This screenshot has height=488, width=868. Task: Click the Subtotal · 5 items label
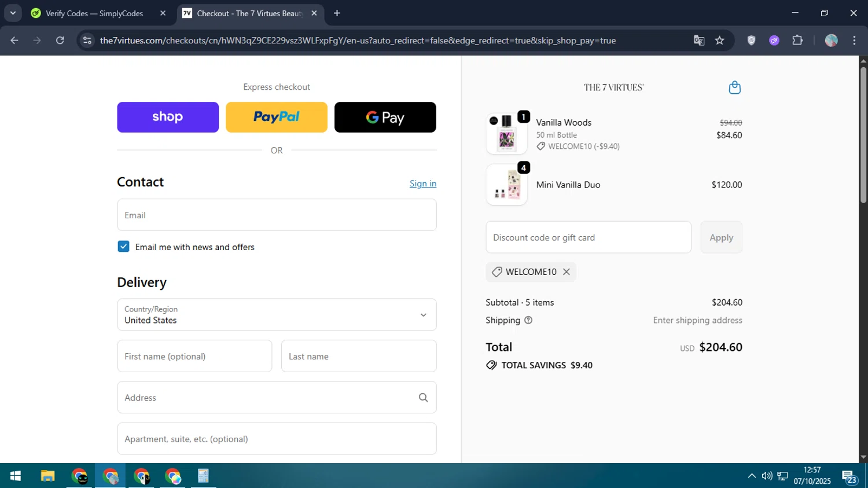(x=520, y=302)
